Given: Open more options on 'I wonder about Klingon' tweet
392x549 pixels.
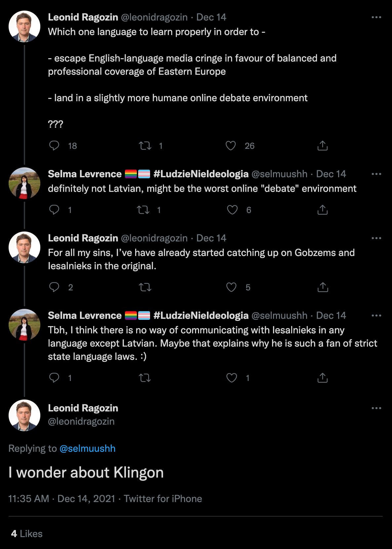Looking at the screenshot, I should click(x=376, y=408).
